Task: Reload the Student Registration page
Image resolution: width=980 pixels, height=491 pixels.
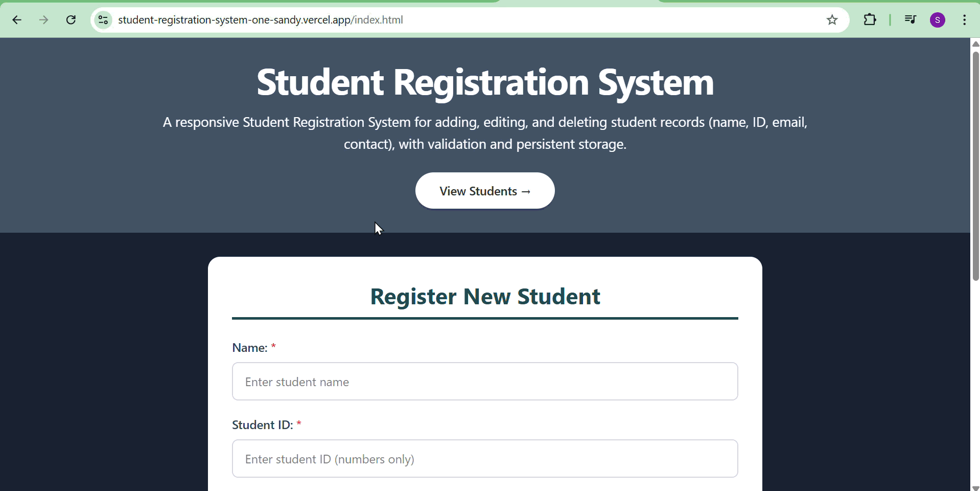Action: (71, 20)
